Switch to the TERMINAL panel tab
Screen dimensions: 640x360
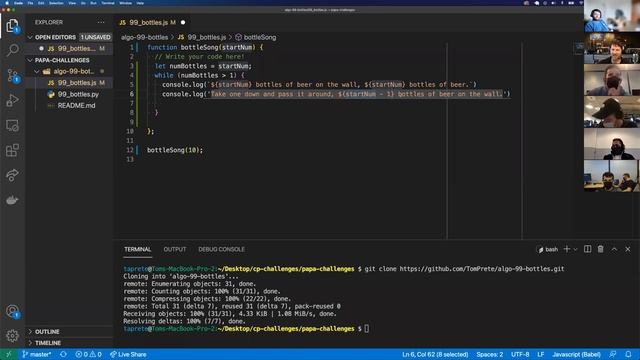[x=138, y=249]
